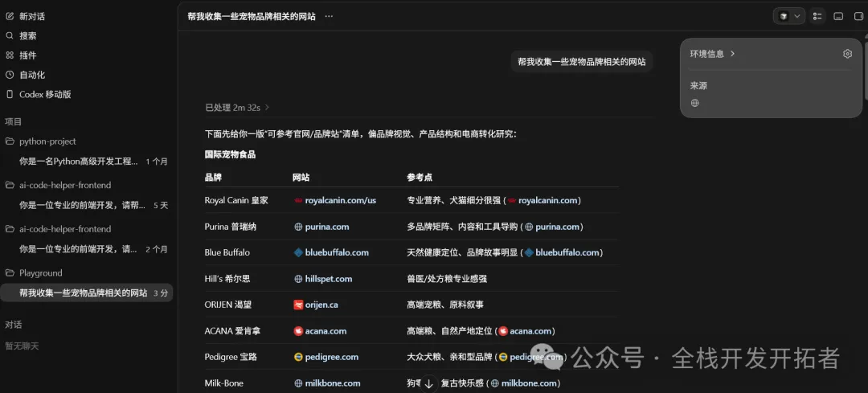
Task: Open the chat dated 2 个月
Action: click(x=78, y=249)
